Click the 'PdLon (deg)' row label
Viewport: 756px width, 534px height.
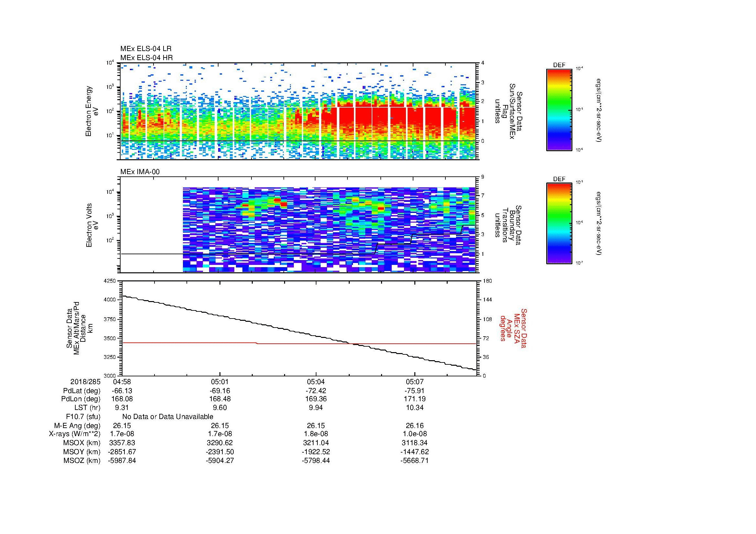click(81, 399)
